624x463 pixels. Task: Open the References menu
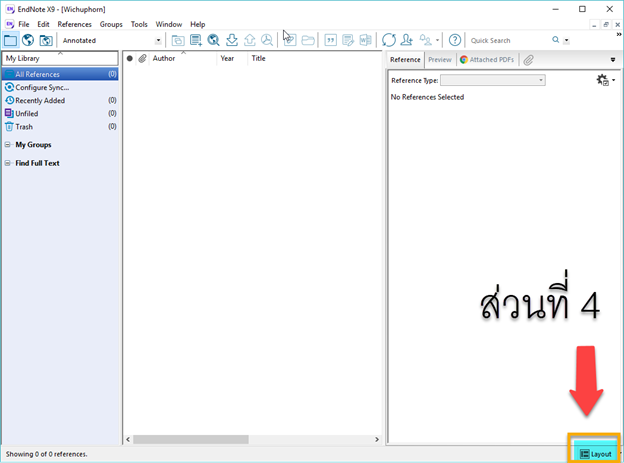coord(74,24)
